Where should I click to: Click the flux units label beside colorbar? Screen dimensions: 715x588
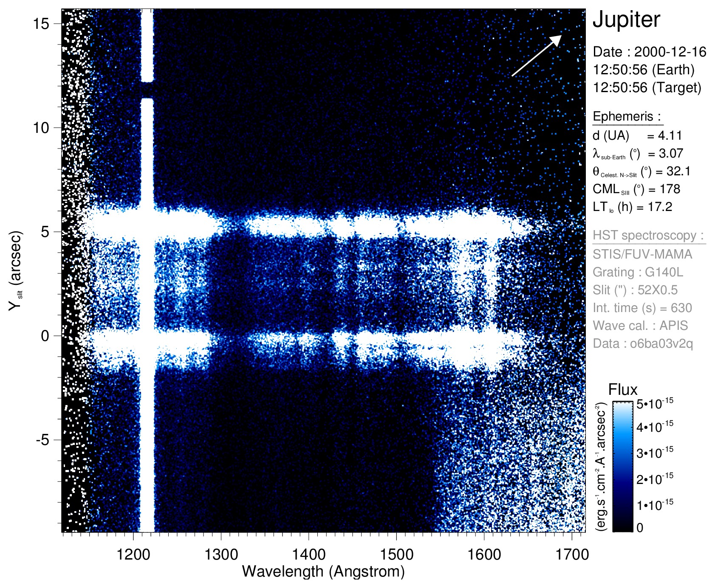601,467
